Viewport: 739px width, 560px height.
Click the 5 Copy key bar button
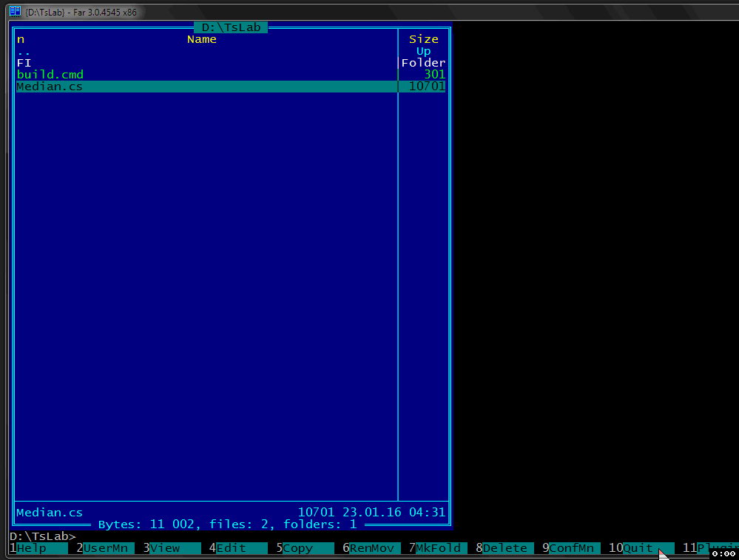pos(306,548)
